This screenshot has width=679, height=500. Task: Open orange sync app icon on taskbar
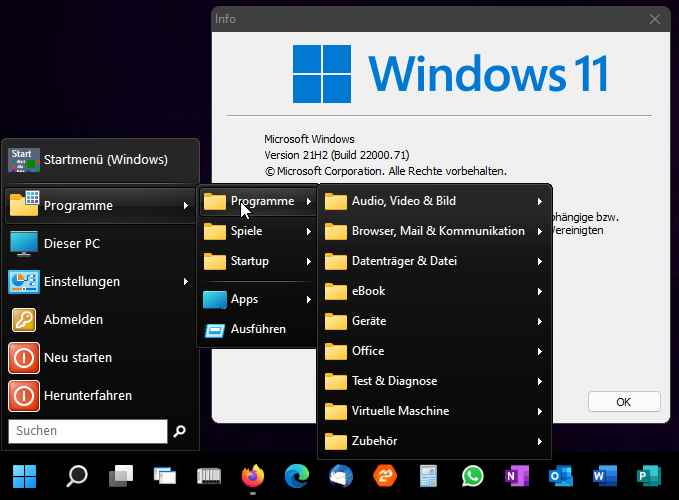click(385, 476)
